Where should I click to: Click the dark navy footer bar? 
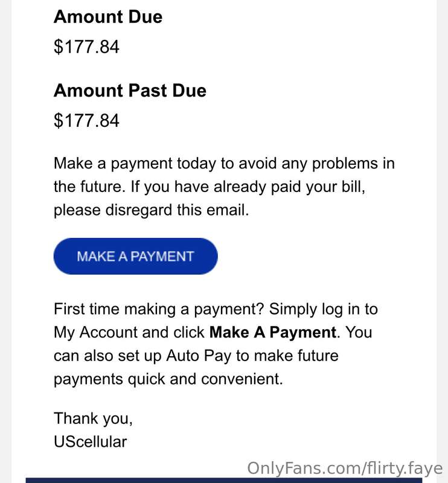coord(224,481)
